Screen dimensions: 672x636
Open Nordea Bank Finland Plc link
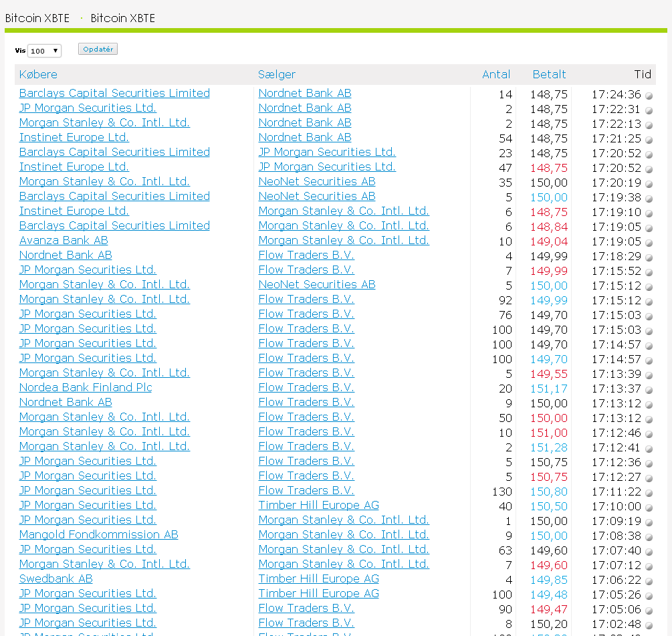(86, 388)
